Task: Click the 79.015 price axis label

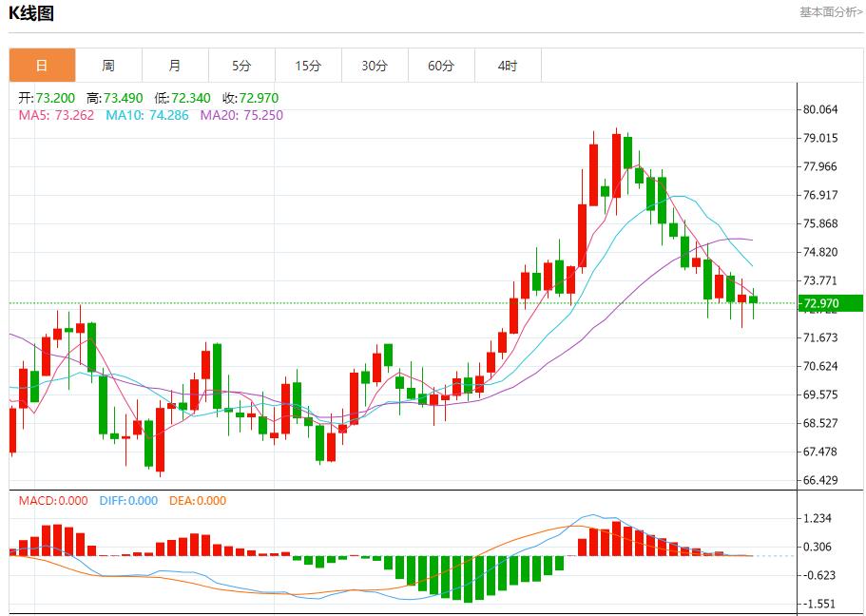Action: point(820,138)
